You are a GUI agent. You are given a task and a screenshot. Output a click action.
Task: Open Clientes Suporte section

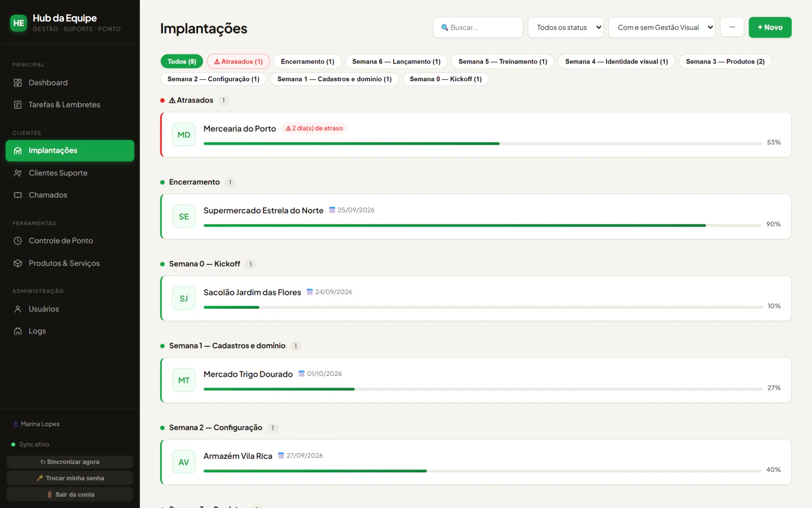(x=70, y=173)
